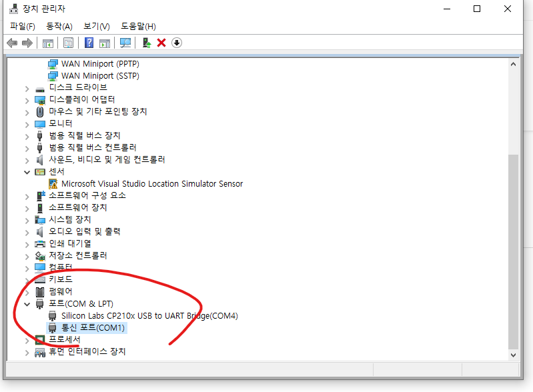The height and width of the screenshot is (392, 533).
Task: Expand the 휴먼 인터페이스 장치 node
Action: tap(27, 353)
